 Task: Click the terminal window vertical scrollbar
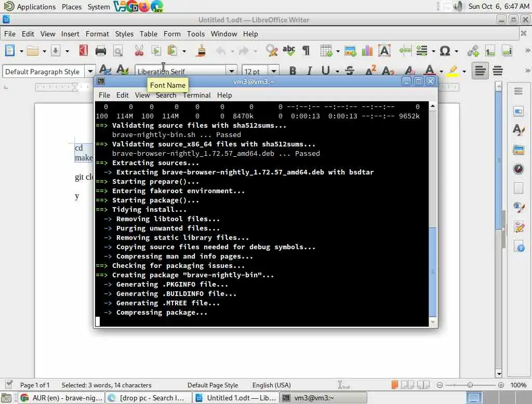pyautogui.click(x=433, y=214)
